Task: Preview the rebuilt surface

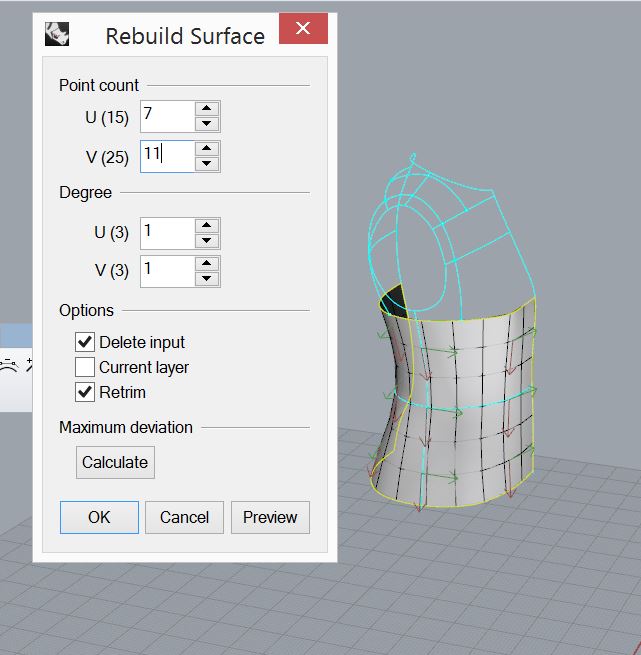Action: pos(270,517)
